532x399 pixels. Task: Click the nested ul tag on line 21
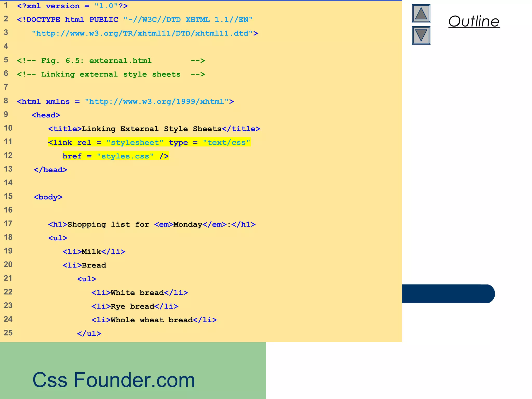coord(87,279)
